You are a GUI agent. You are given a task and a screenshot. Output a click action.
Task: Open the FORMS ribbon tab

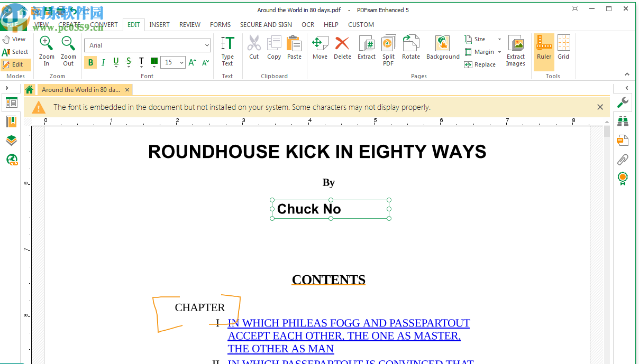tap(220, 24)
